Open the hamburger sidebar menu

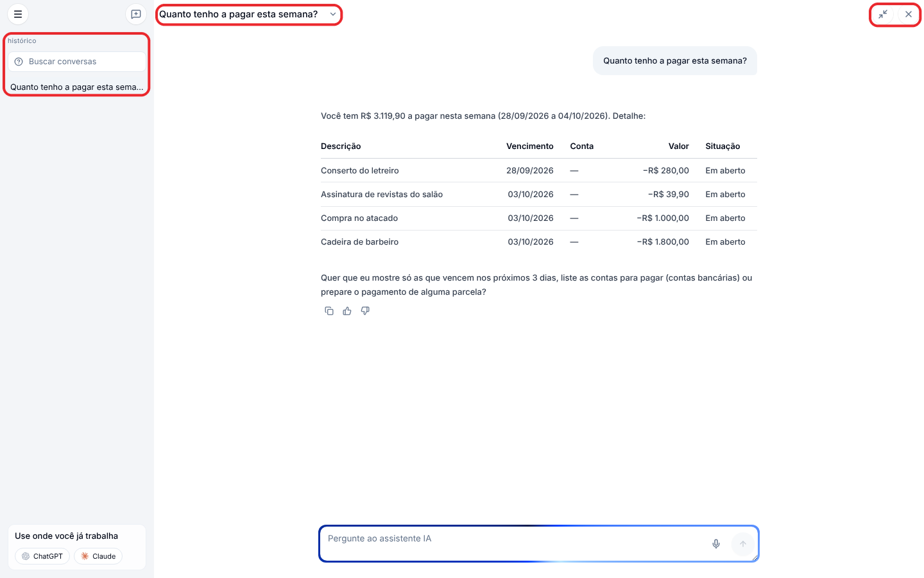[x=18, y=14]
